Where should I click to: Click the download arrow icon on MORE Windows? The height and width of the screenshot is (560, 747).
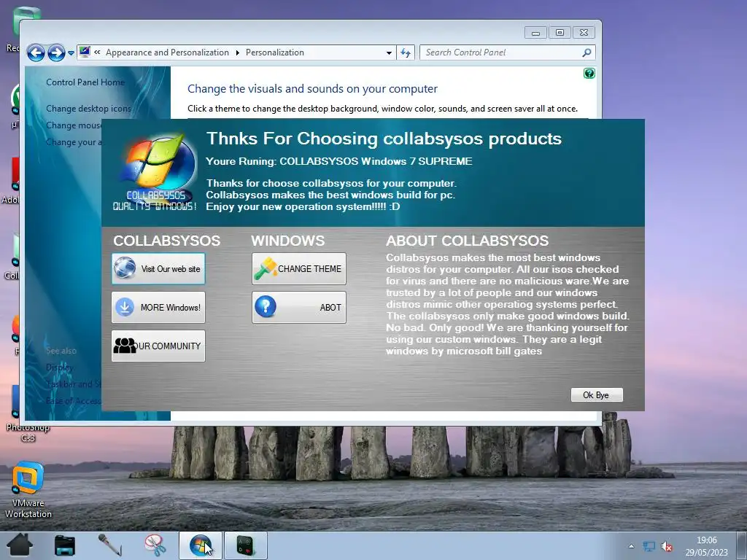[x=125, y=307]
